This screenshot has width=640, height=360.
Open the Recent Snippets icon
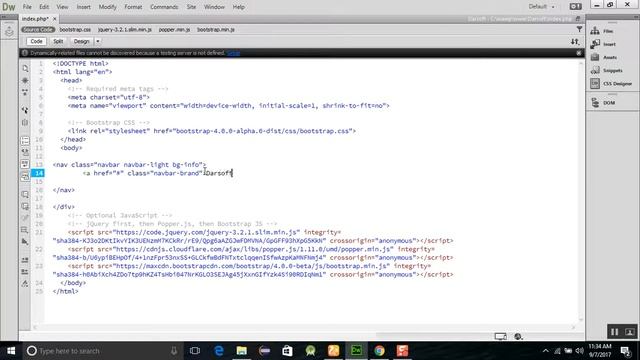click(x=25, y=230)
